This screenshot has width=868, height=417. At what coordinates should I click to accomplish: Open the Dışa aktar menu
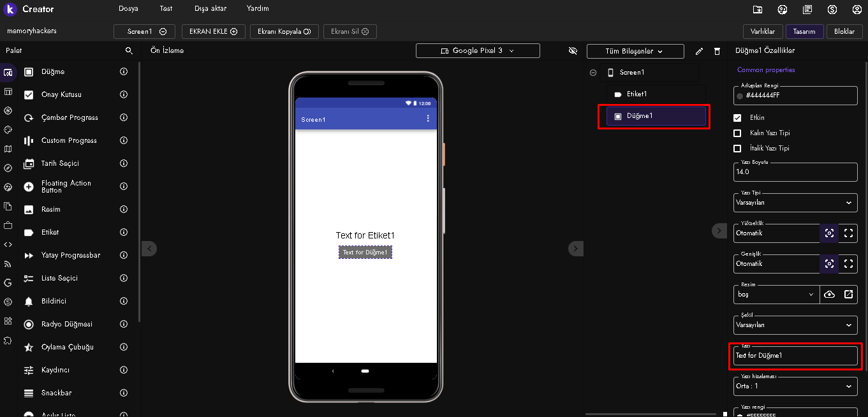click(210, 9)
